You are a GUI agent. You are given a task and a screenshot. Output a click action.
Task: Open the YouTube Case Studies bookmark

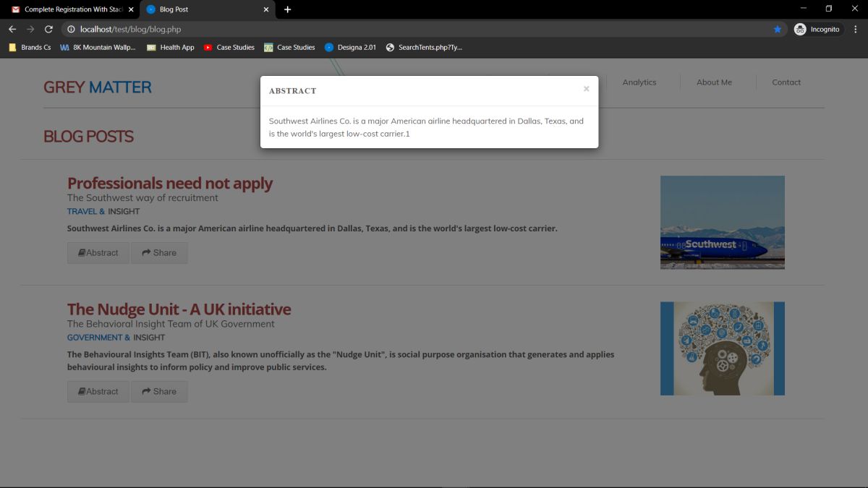click(x=229, y=47)
